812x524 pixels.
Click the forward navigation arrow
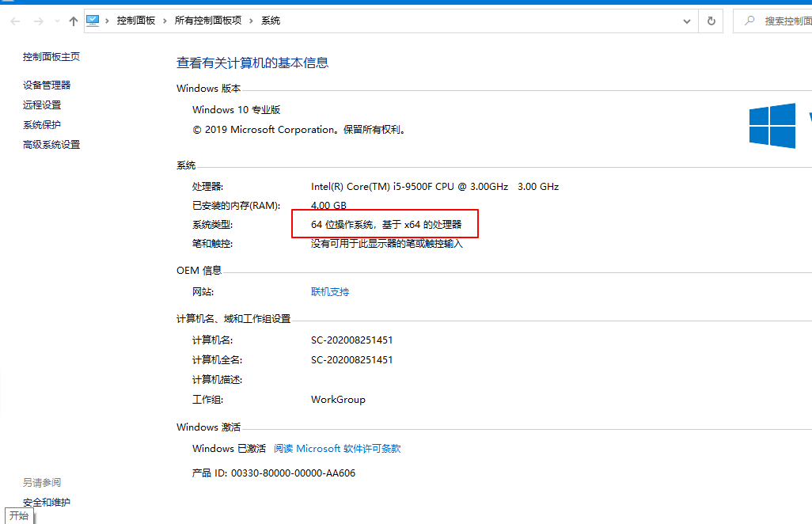coord(37,21)
